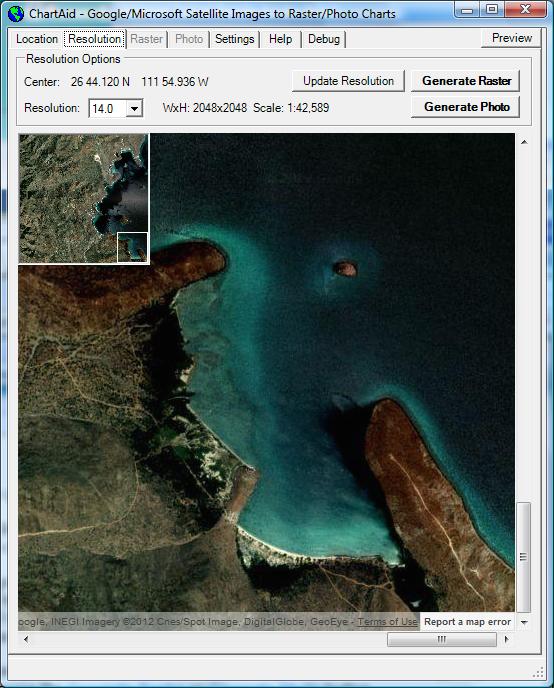Click the Scale: 1:42,589 text
554x688 pixels.
click(x=291, y=108)
